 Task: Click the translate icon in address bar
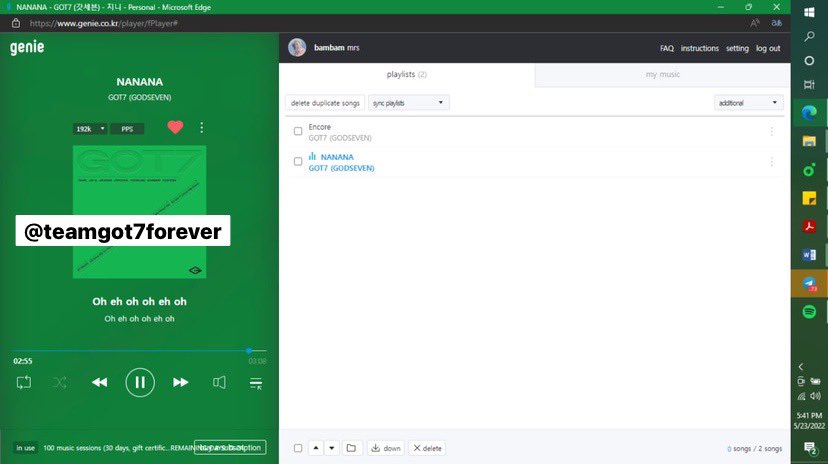tap(776, 23)
